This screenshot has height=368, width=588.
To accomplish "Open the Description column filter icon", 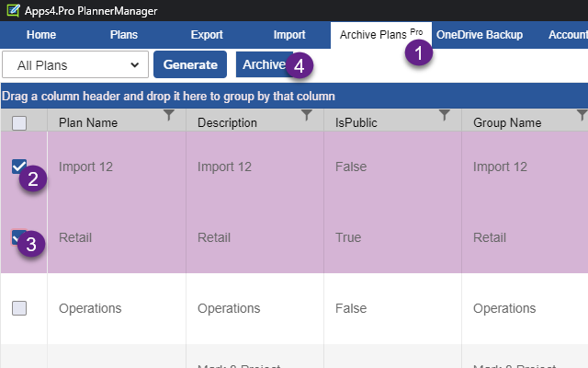I will tap(307, 115).
